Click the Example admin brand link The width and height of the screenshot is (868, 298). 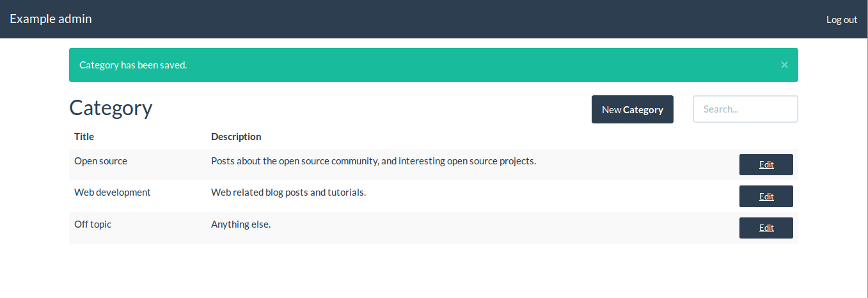coord(51,19)
